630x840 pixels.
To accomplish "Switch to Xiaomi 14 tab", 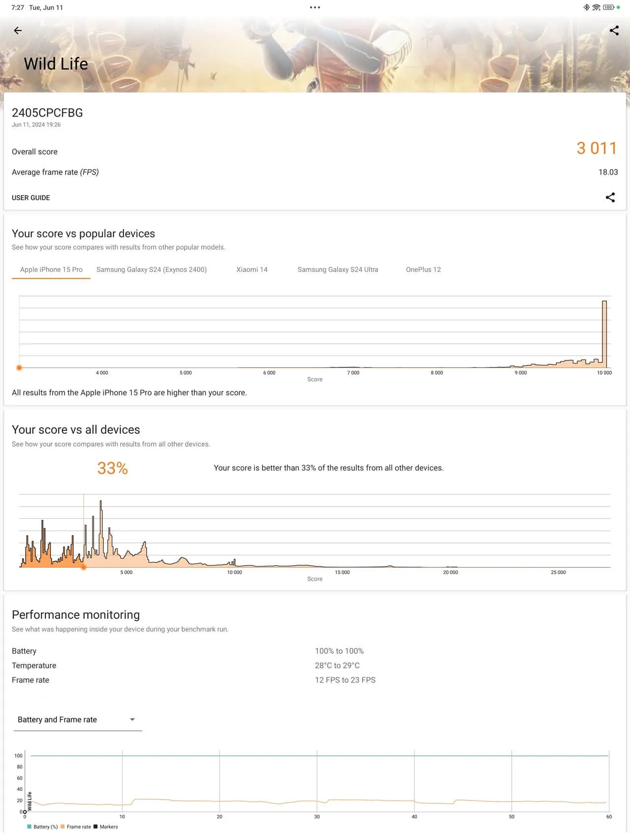I will 252,270.
